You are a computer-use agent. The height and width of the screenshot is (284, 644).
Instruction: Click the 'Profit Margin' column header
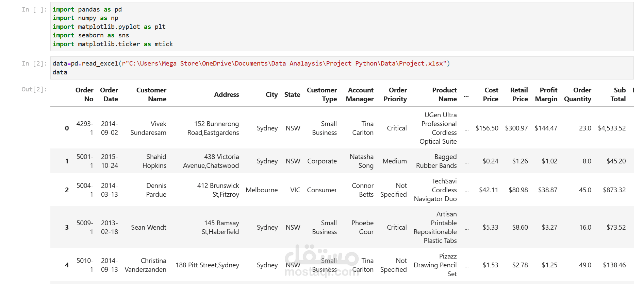[x=546, y=94]
